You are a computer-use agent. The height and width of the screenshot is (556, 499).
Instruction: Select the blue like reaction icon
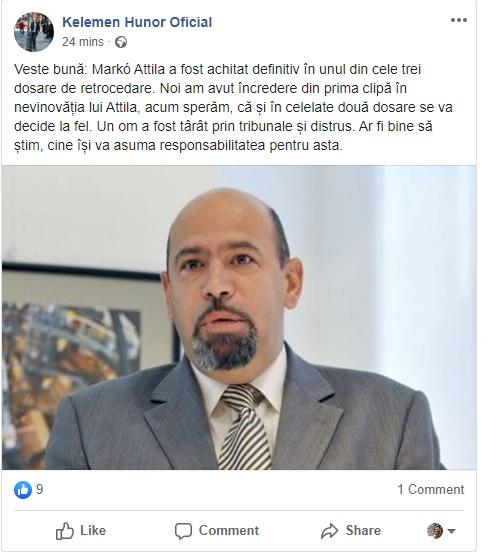click(23, 490)
